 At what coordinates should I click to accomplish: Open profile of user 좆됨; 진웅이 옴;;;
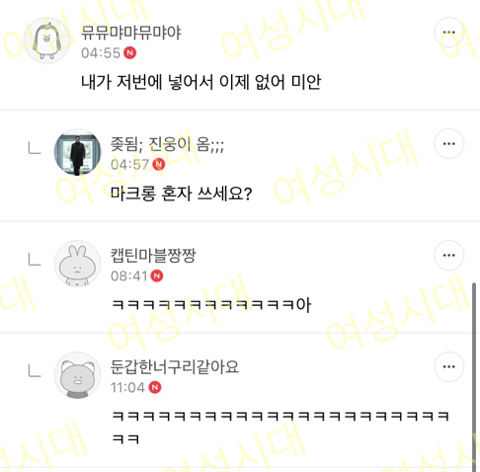(167, 144)
